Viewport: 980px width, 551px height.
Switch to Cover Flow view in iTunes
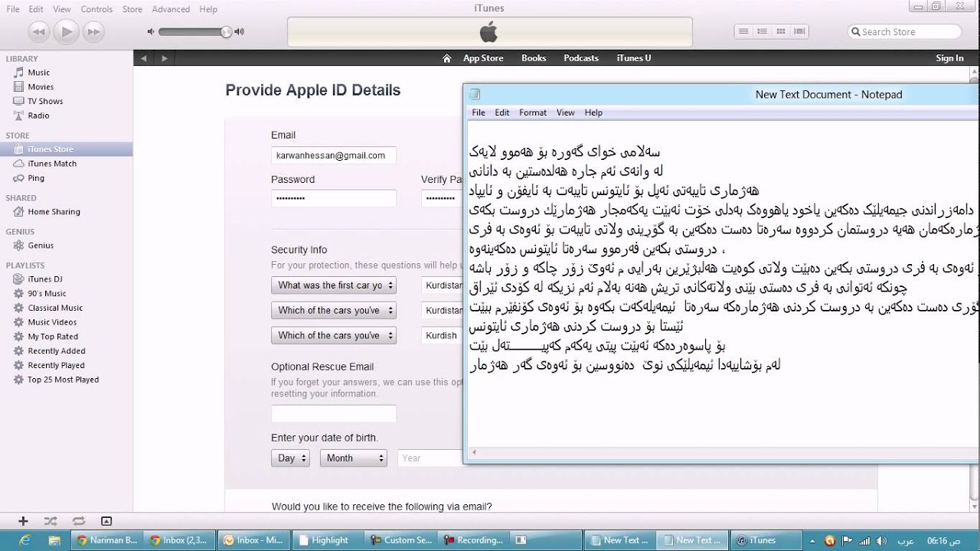799,31
